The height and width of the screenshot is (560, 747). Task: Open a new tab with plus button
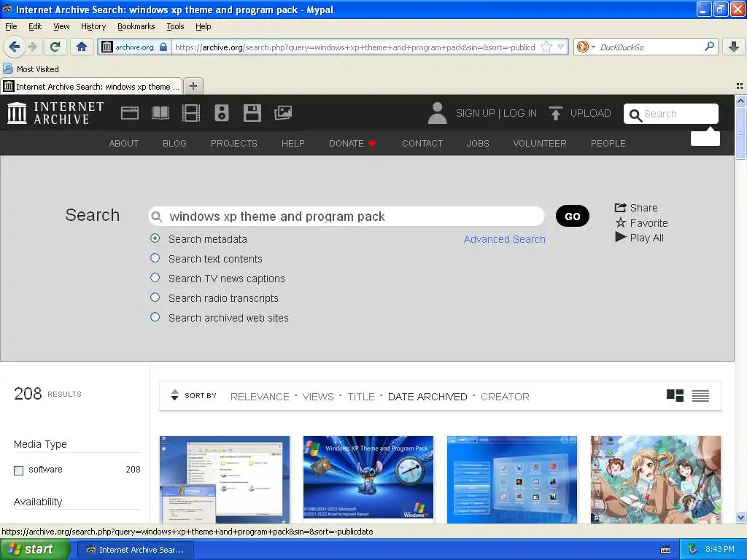point(193,86)
